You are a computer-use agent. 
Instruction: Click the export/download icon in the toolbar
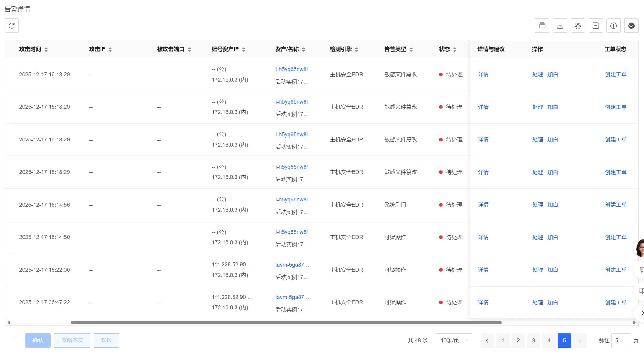[x=560, y=25]
